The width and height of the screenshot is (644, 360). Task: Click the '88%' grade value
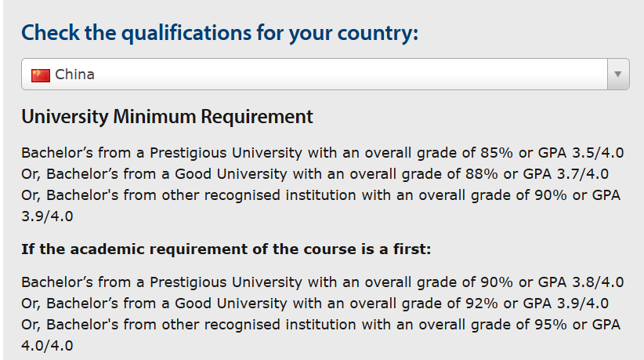click(481, 174)
